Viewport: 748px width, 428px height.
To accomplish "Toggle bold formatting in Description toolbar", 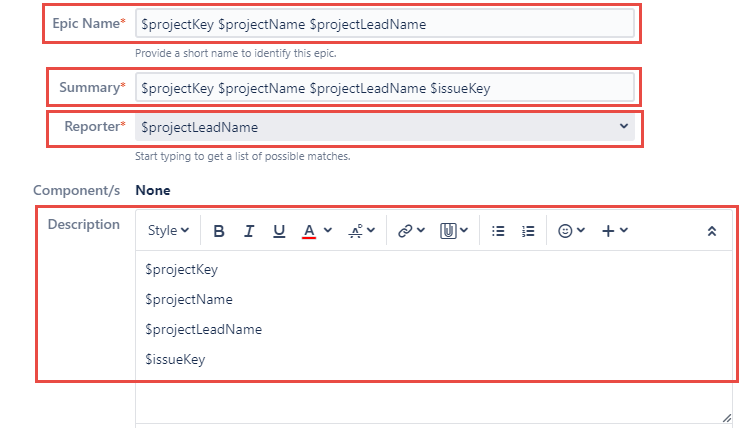I will point(219,231).
